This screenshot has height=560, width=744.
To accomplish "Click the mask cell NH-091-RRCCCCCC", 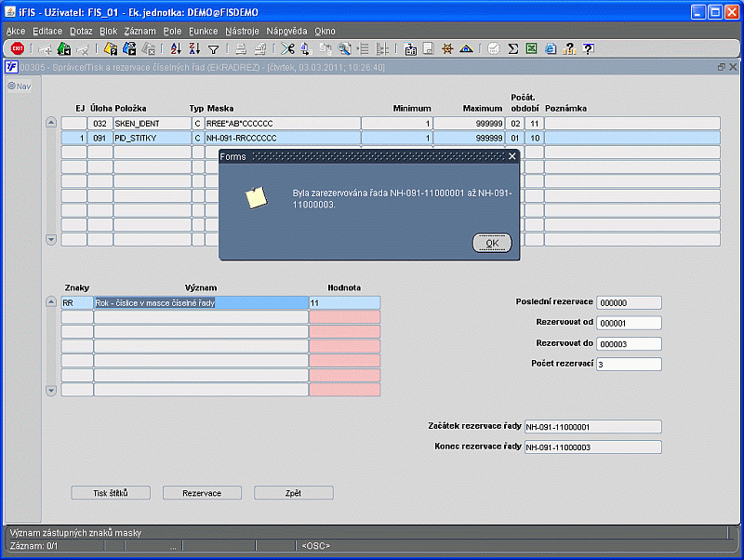I will pos(283,138).
